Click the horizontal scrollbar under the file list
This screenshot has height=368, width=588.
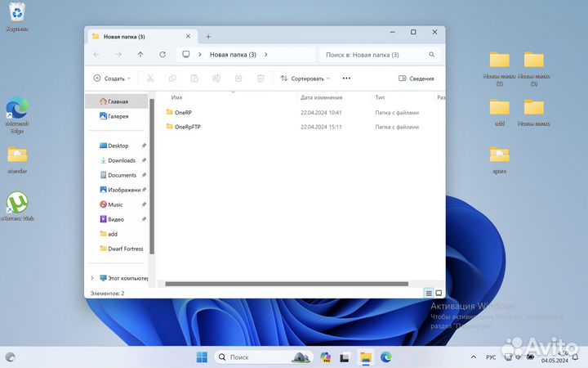point(286,284)
